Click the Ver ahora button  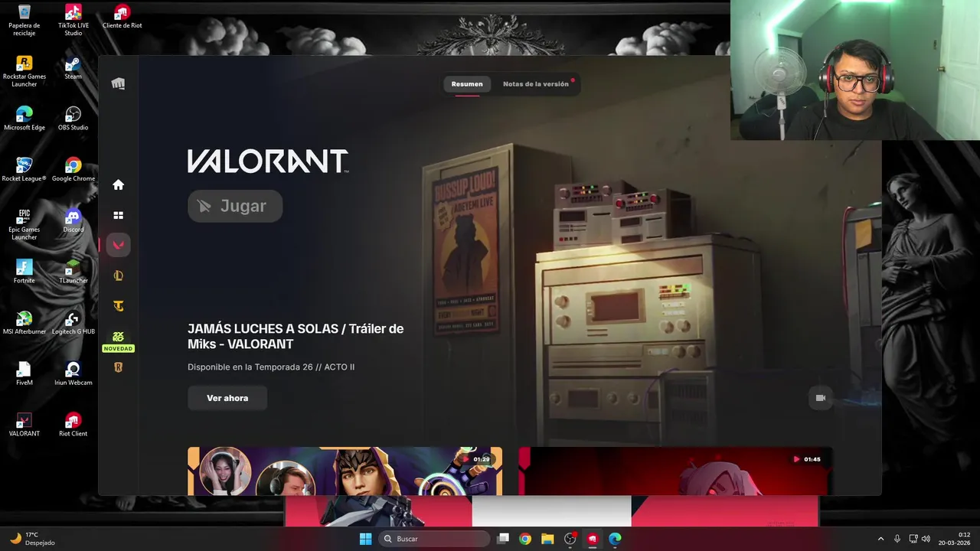click(227, 398)
